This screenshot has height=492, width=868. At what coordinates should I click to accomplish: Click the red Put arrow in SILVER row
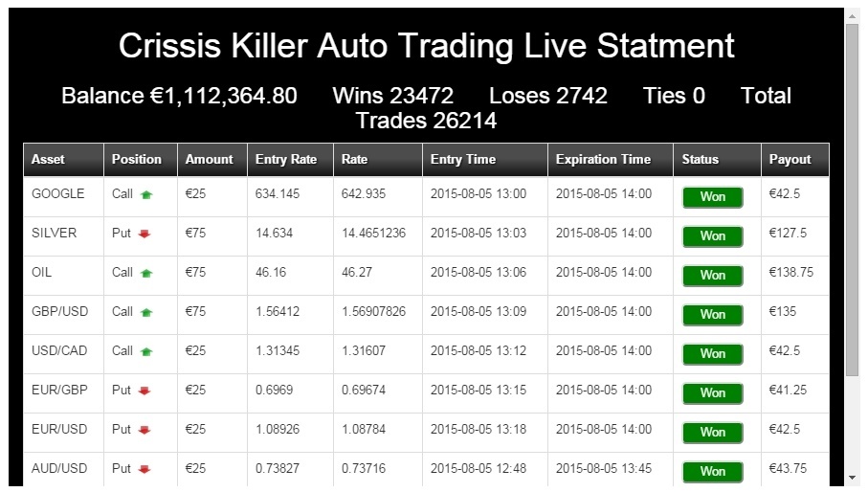click(x=145, y=234)
